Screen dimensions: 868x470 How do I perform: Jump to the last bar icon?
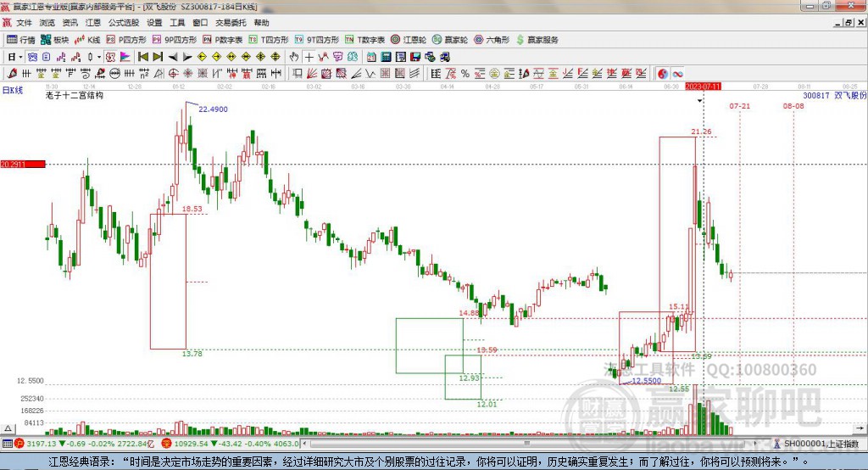pyautogui.click(x=158, y=57)
